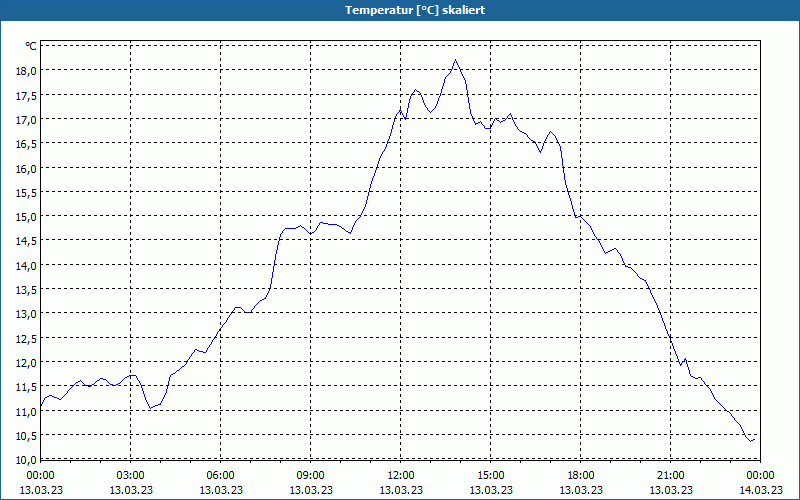Image resolution: width=800 pixels, height=500 pixels.
Task: Click the 09:00 time axis label
Action: tap(311, 476)
